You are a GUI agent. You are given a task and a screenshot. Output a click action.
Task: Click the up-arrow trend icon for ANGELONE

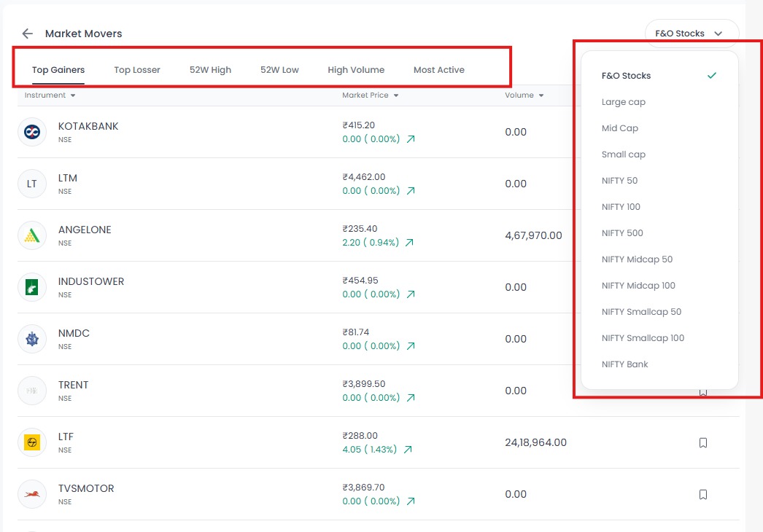409,242
